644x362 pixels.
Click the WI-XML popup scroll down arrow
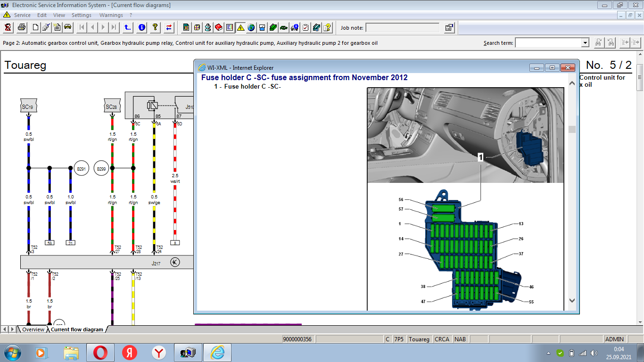click(x=572, y=300)
